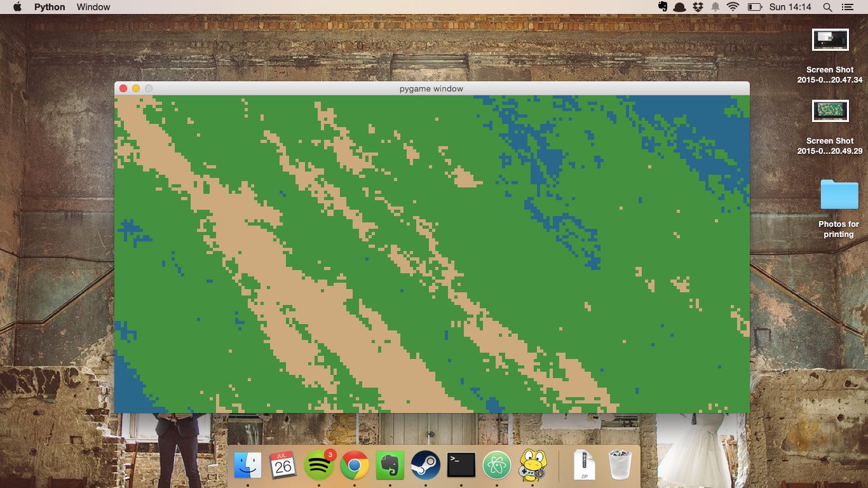
Task: Open the Atom editor from the Dock
Action: (x=496, y=465)
